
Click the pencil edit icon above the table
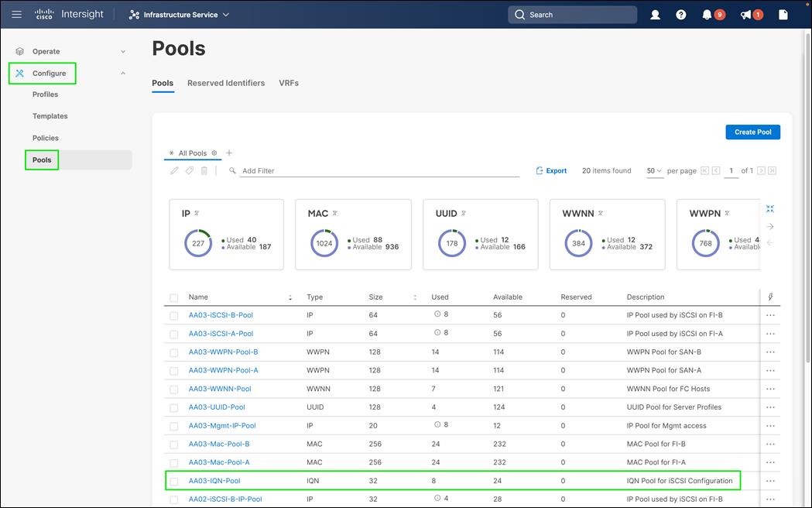click(173, 170)
